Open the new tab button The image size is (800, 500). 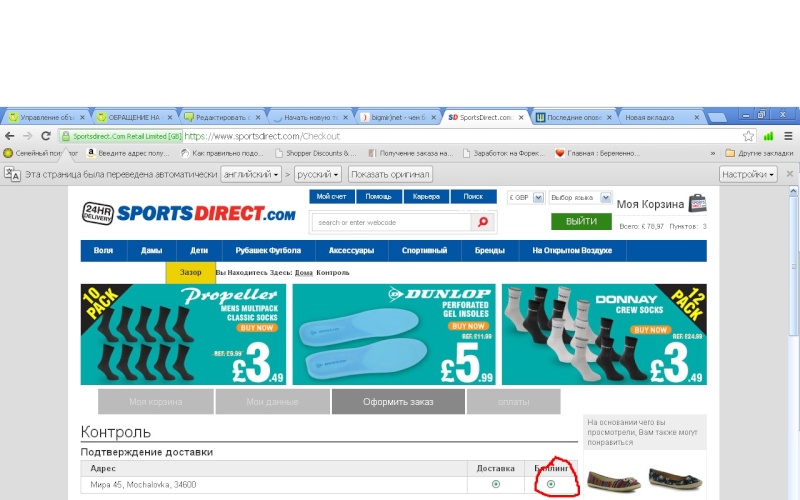coord(717,117)
